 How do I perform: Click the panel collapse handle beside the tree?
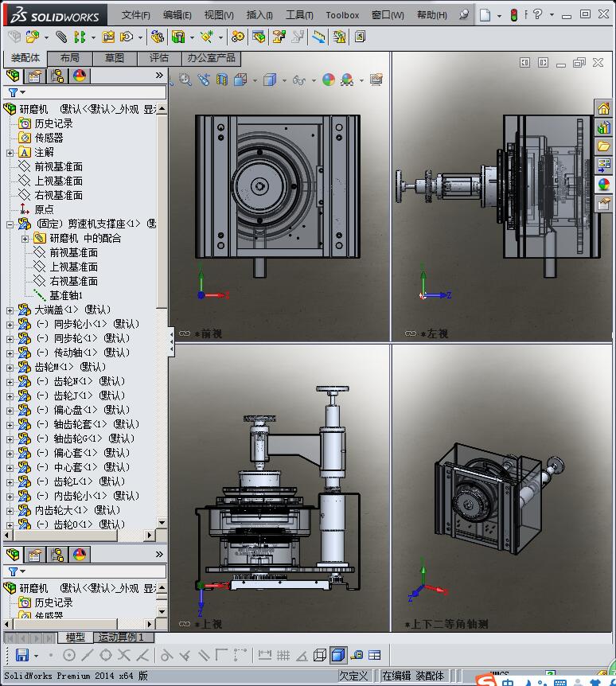171,342
